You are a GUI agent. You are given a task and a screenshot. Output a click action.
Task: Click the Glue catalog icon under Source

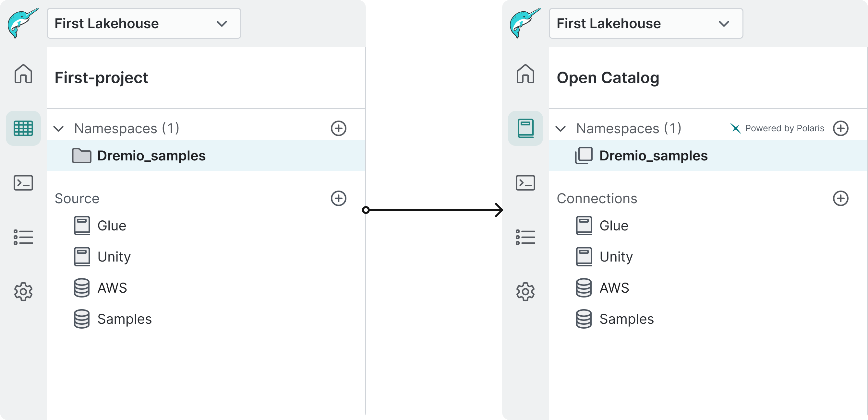82,226
